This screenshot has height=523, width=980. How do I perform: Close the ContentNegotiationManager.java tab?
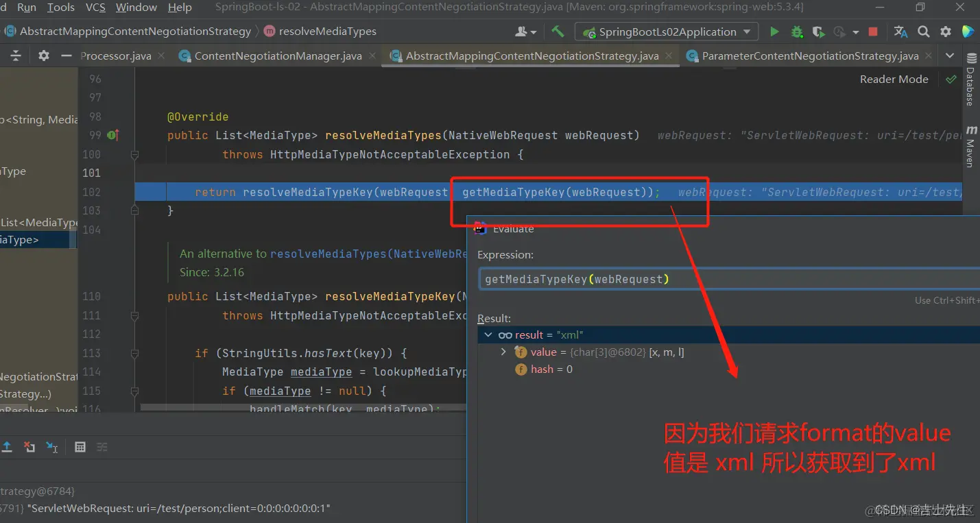click(x=372, y=56)
